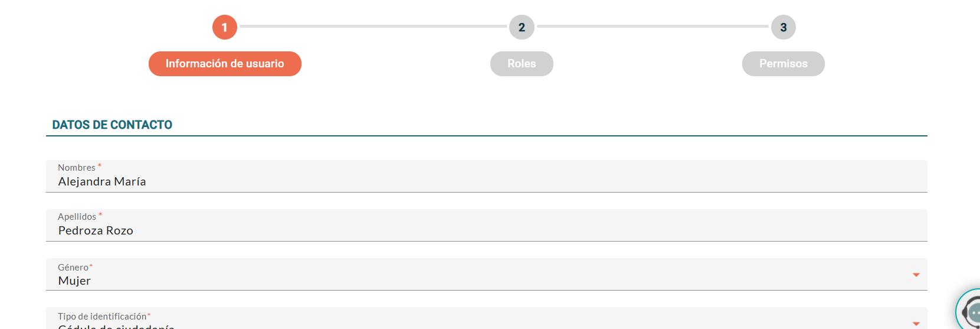
Task: Click the Nombres field label
Action: click(77, 168)
